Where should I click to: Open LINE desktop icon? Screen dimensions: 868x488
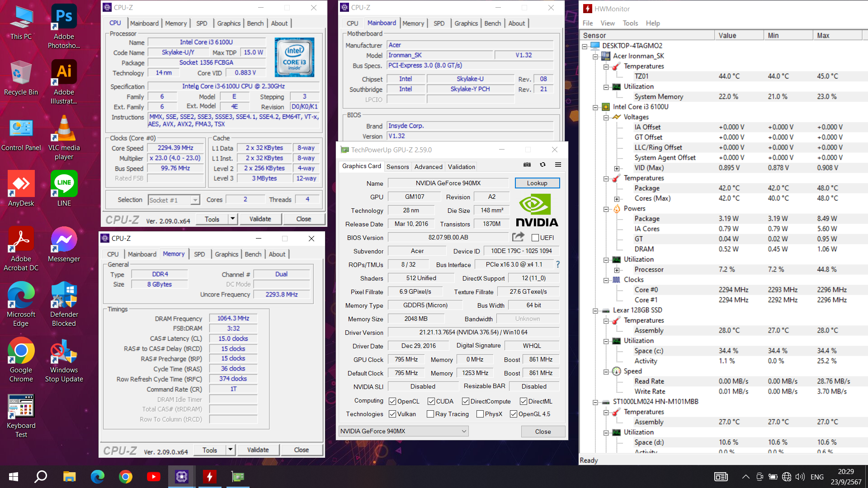coord(64,189)
